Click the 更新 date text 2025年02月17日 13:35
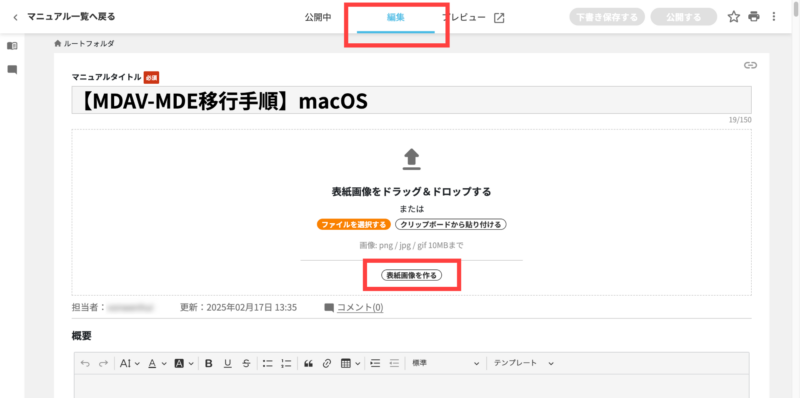The height and width of the screenshot is (398, 800). pos(252,308)
